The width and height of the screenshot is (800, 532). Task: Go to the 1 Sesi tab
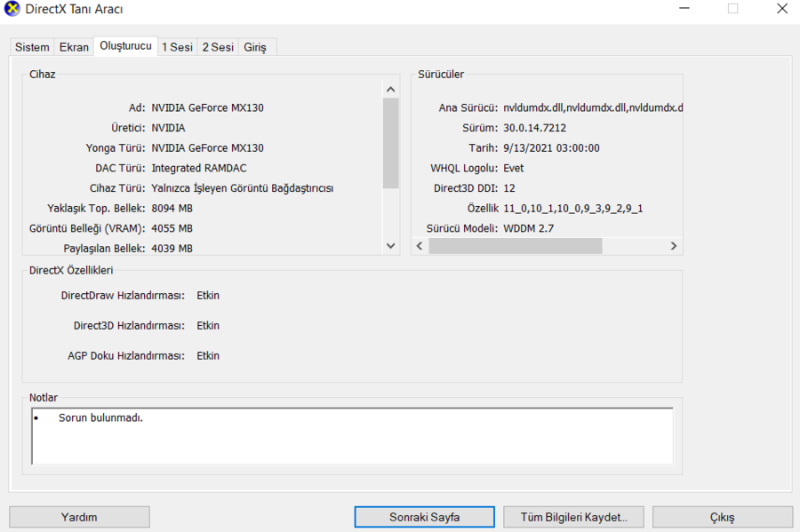[177, 47]
